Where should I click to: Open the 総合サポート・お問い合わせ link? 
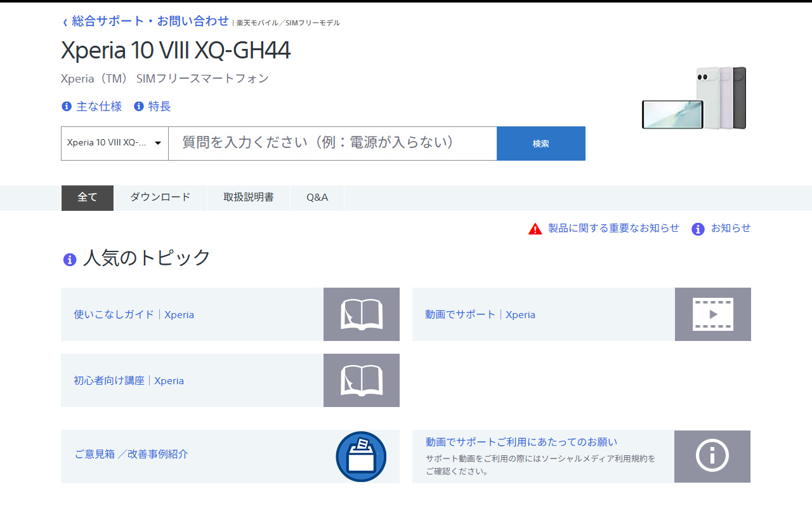pyautogui.click(x=150, y=21)
